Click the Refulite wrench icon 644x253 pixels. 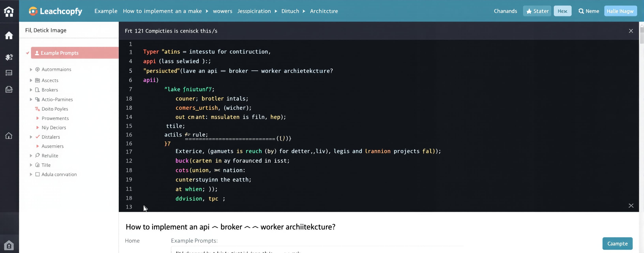(x=37, y=155)
